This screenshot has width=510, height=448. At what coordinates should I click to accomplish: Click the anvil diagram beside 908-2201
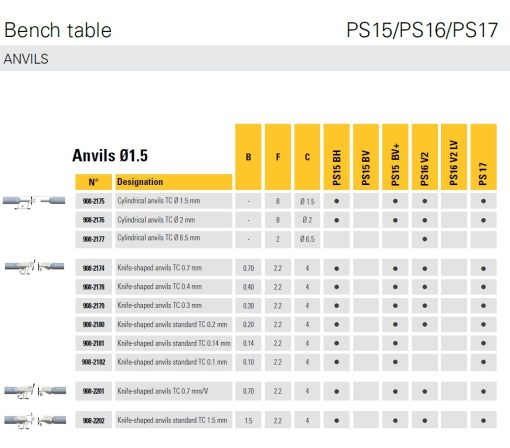click(35, 391)
